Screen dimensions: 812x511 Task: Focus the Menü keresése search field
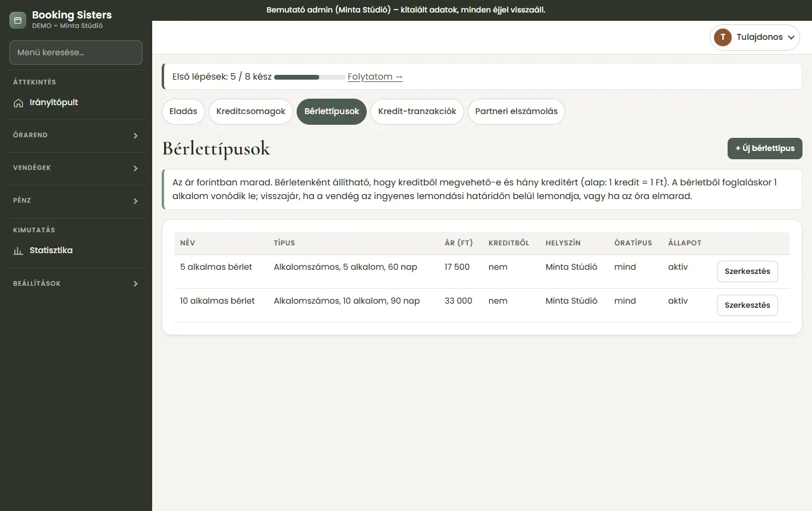pos(76,52)
